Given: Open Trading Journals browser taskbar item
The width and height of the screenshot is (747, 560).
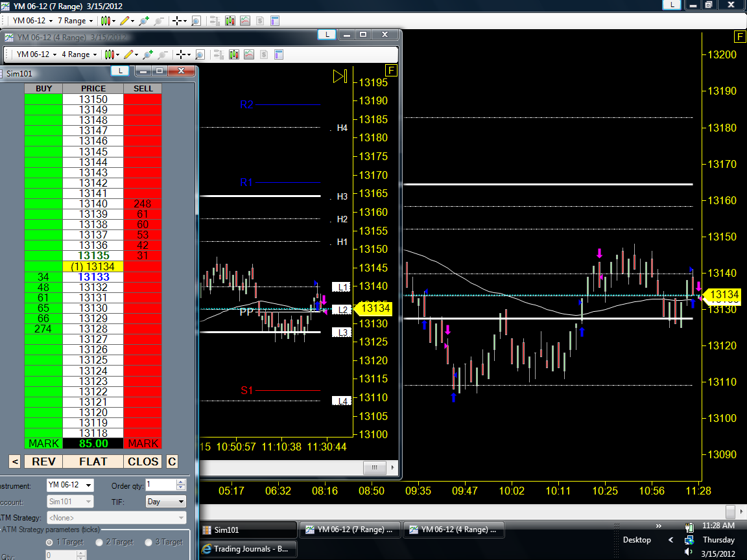Looking at the screenshot, I should (x=248, y=549).
